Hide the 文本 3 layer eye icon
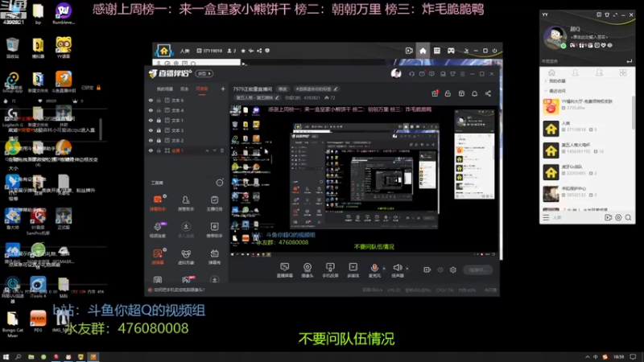644x362 pixels. tap(151, 130)
